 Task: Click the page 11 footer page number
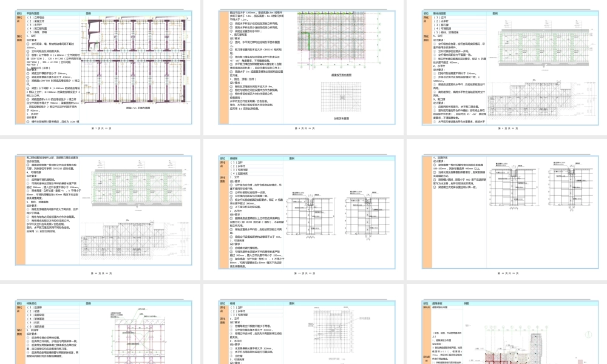pos(305,274)
